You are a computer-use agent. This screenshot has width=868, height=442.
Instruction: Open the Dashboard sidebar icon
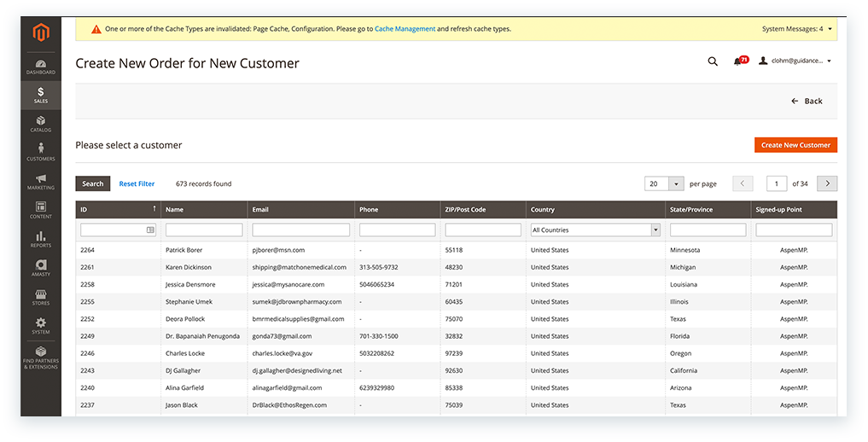pos(40,66)
